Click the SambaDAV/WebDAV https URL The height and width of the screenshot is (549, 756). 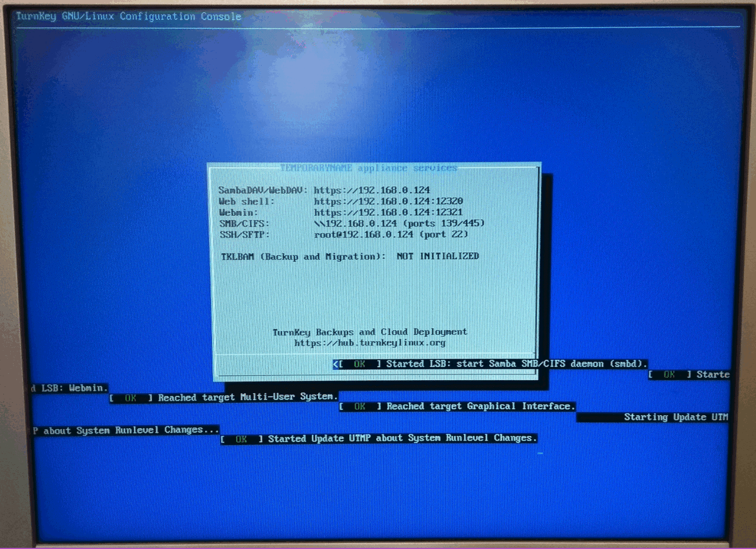(372, 190)
